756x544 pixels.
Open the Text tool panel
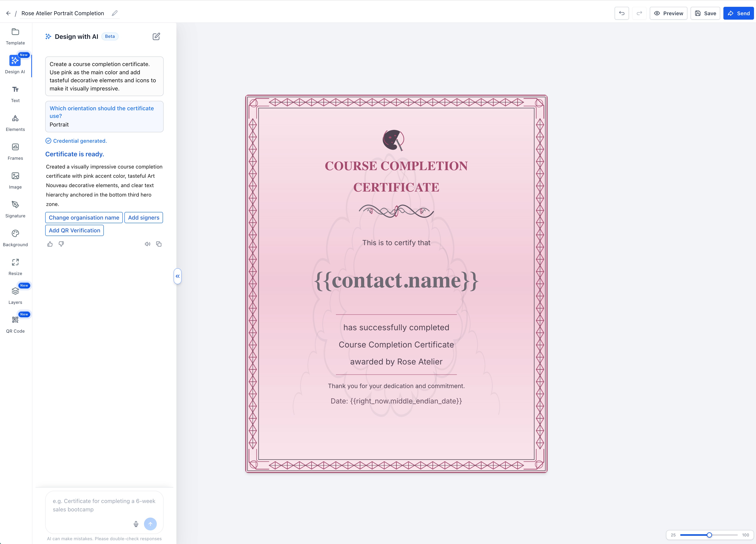coord(15,94)
